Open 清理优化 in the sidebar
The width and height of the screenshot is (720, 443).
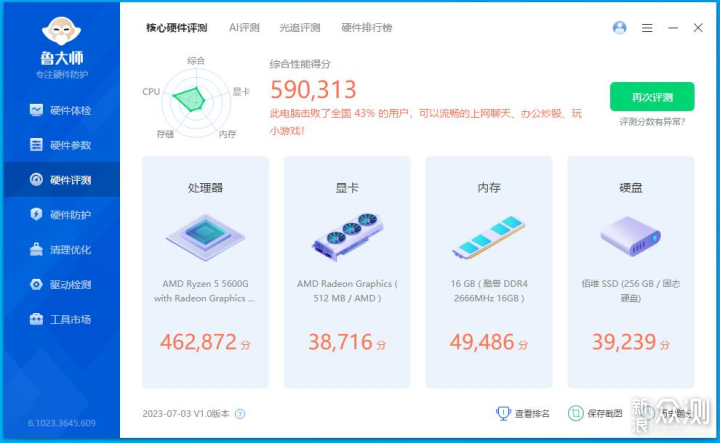[x=61, y=249]
